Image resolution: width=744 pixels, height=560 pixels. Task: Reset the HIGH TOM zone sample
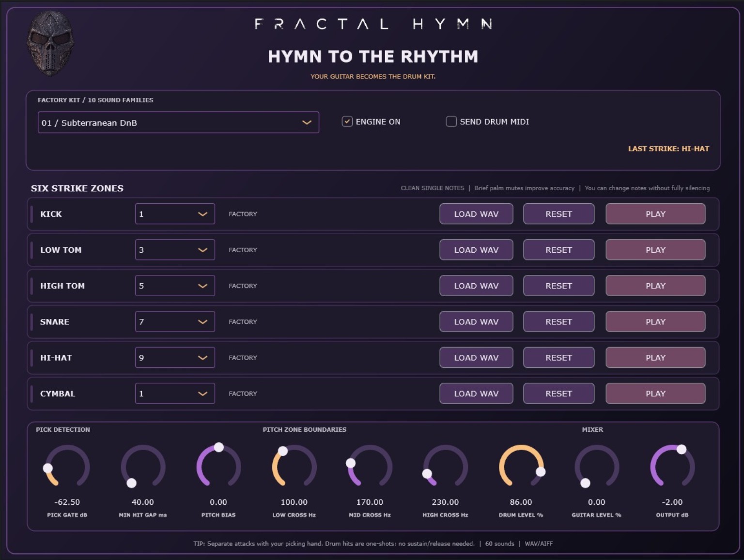(558, 286)
